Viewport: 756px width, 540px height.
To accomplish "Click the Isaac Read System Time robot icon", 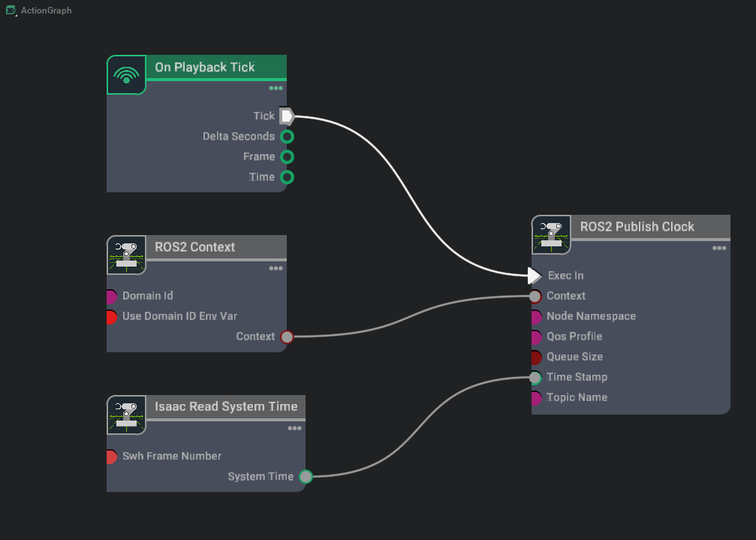I will (126, 415).
